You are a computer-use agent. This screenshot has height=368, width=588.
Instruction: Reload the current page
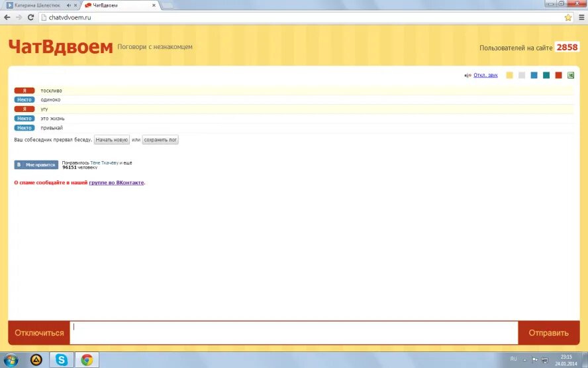pyautogui.click(x=30, y=17)
